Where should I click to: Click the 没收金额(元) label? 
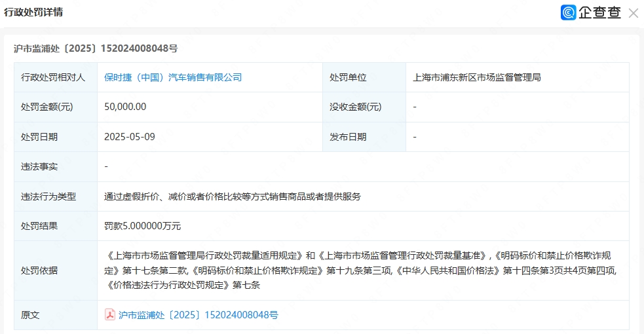(x=355, y=107)
